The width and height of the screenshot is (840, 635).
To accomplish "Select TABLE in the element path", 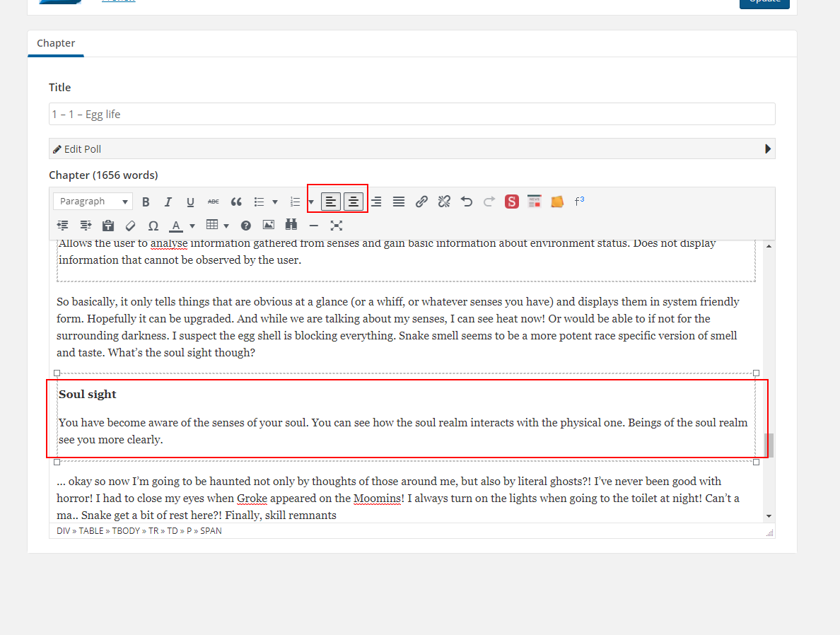I will click(x=91, y=530).
